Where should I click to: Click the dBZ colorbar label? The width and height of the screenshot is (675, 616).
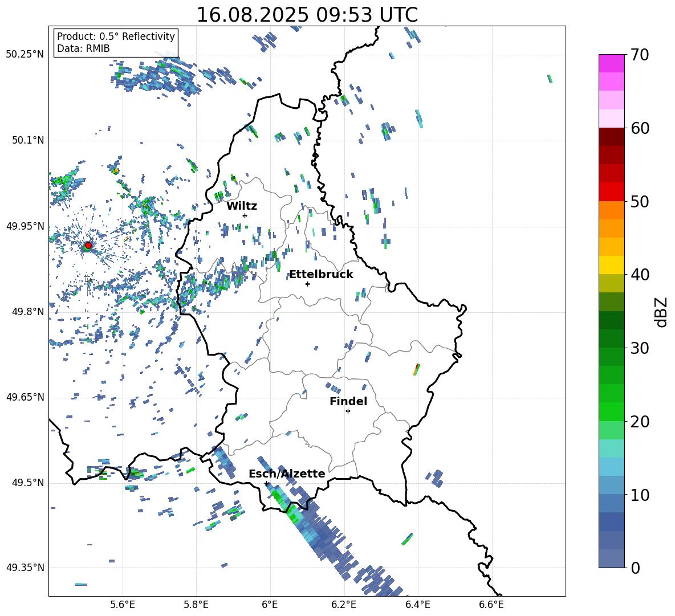click(x=661, y=312)
